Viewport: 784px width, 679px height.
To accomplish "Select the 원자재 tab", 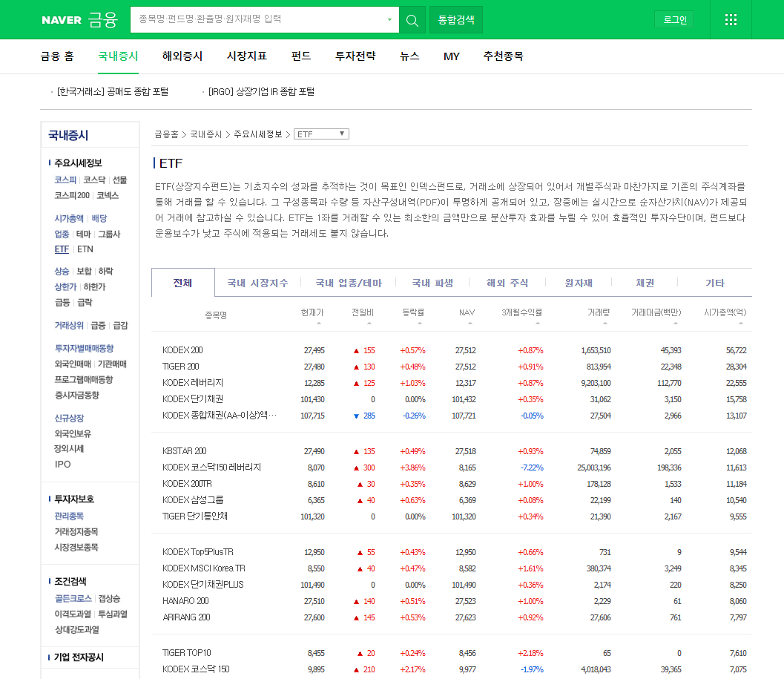I will click(579, 283).
